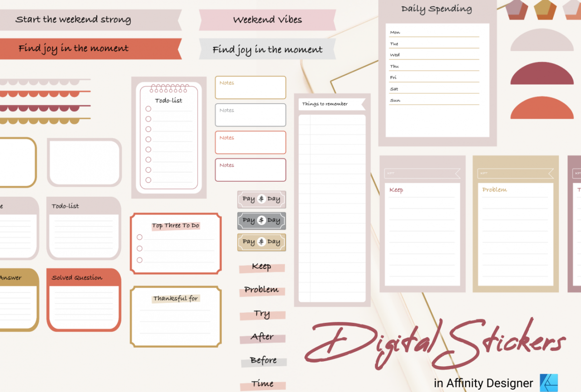Select the coral scalloped border strip

point(45,94)
